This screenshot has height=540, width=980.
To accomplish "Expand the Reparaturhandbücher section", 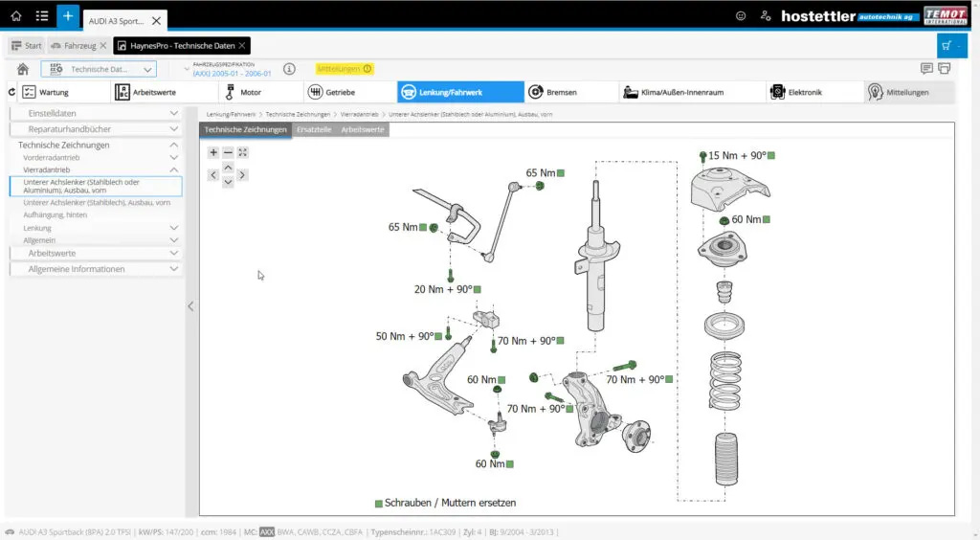I will [x=95, y=128].
